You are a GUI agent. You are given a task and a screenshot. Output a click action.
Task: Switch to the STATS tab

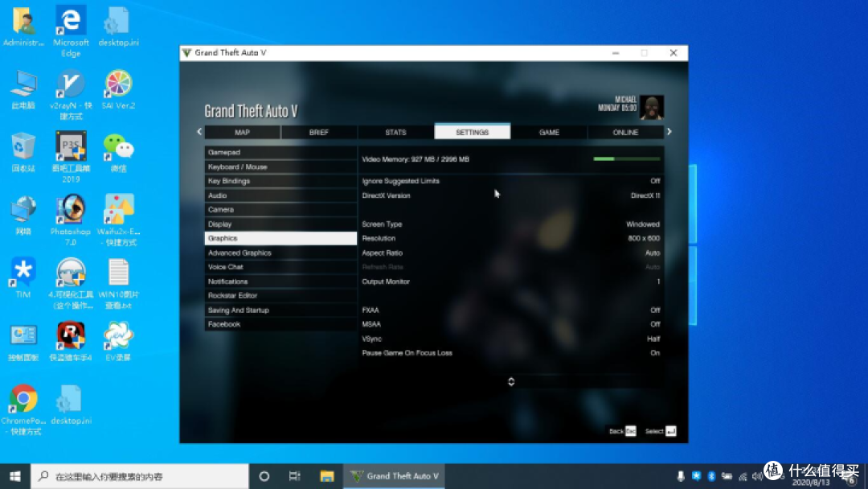coord(395,133)
